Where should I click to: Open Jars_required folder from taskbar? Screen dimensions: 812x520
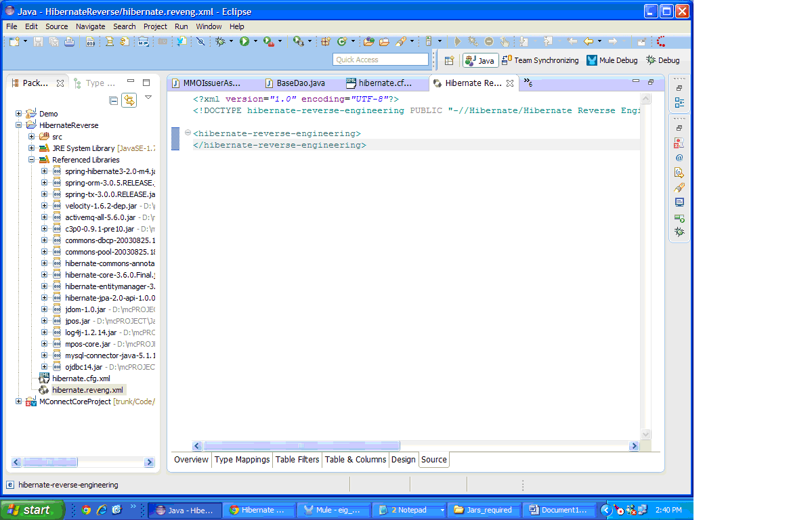click(x=484, y=510)
